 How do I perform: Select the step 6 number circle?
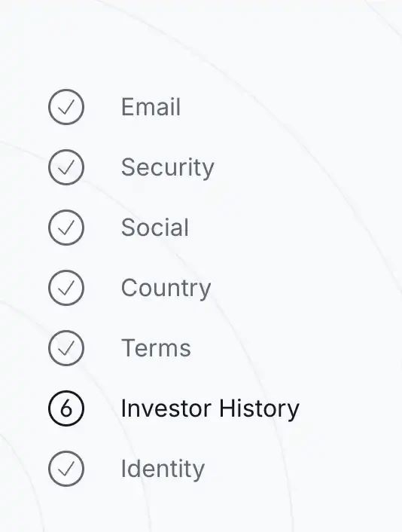pyautogui.click(x=66, y=408)
